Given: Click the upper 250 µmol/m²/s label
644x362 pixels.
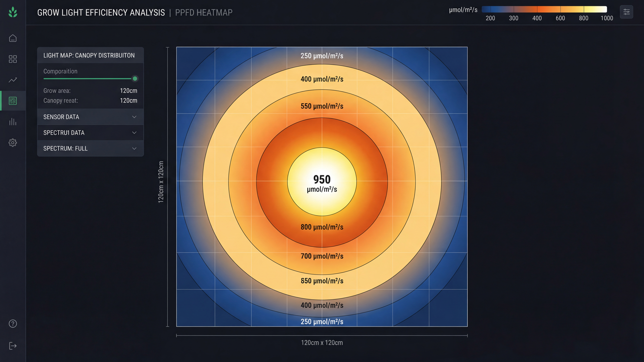Looking at the screenshot, I should pos(322,56).
